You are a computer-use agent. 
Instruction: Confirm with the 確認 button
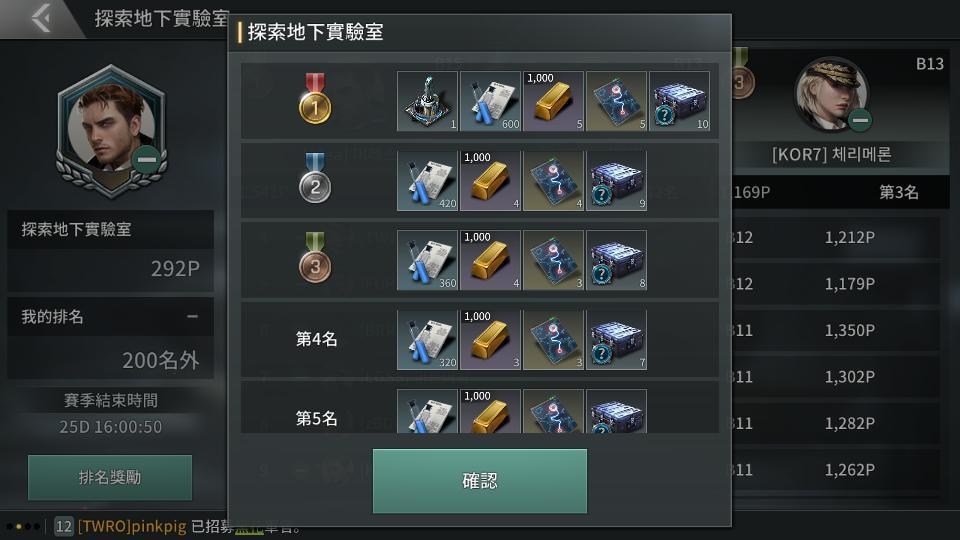click(x=480, y=481)
